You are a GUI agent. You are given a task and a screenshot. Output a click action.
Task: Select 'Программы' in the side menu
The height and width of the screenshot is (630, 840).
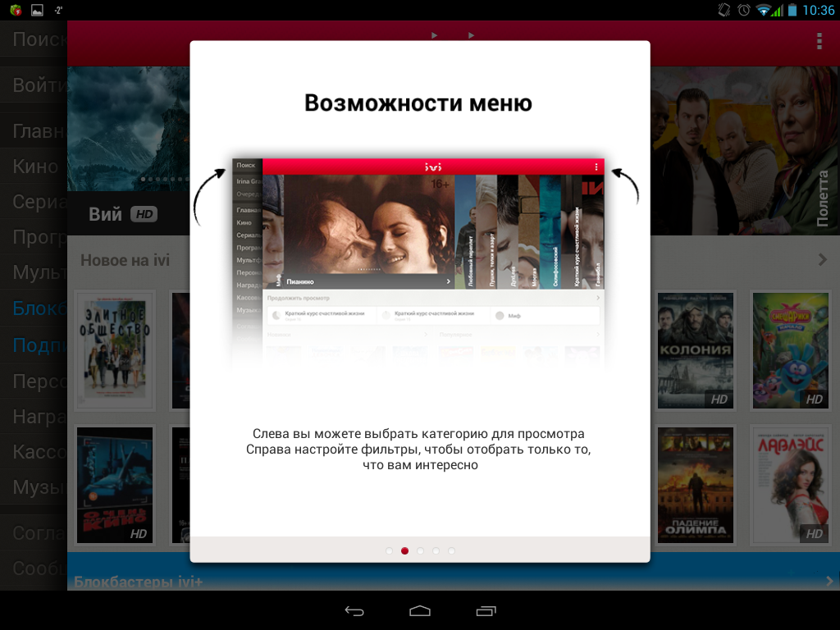pyautogui.click(x=34, y=237)
